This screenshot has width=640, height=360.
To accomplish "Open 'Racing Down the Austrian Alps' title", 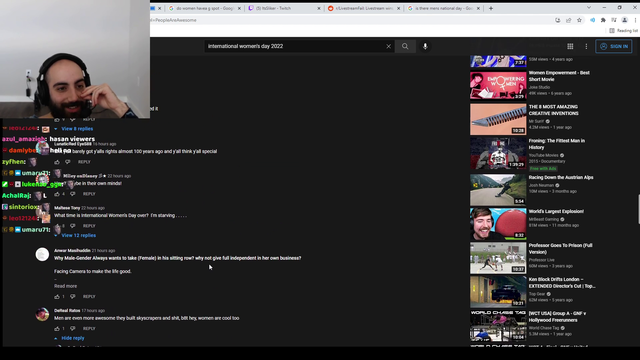I will (x=561, y=178).
